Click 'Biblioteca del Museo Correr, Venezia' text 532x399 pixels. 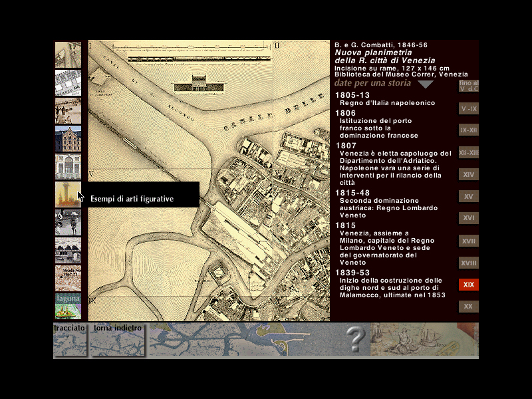(402, 74)
